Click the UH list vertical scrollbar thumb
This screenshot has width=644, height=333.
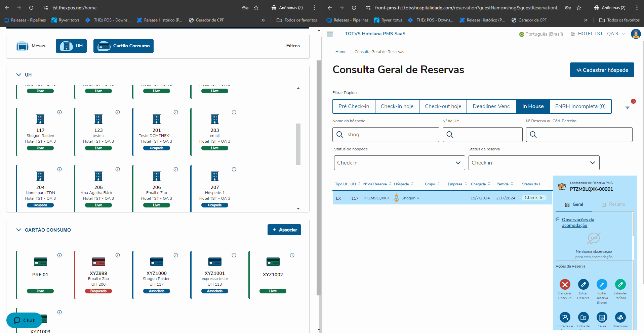pos(298,144)
